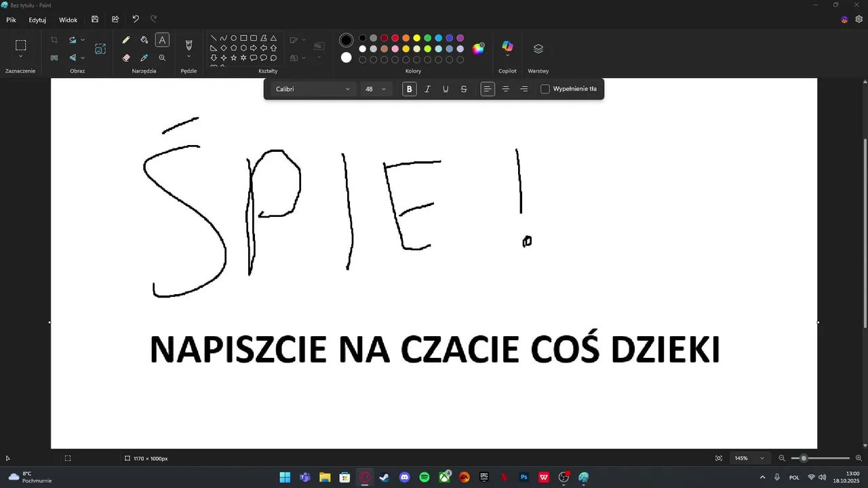
Task: Click the Crop image icon
Action: 54,40
